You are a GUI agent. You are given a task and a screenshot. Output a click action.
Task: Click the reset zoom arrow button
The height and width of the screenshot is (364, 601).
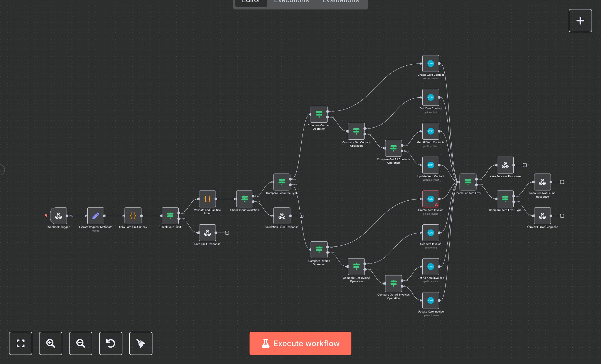[x=111, y=343]
